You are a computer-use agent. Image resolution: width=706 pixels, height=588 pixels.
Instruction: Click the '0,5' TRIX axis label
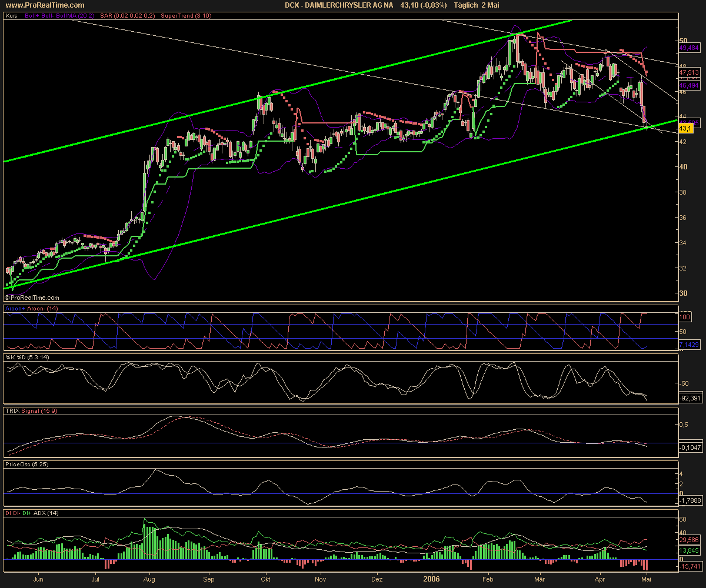click(684, 425)
